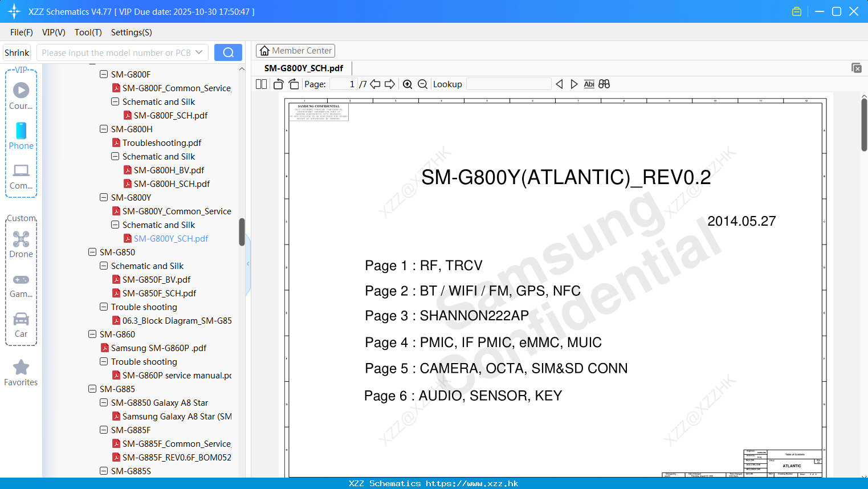Find previous lookup result
Viewport: 868px width, 489px height.
pos(559,84)
